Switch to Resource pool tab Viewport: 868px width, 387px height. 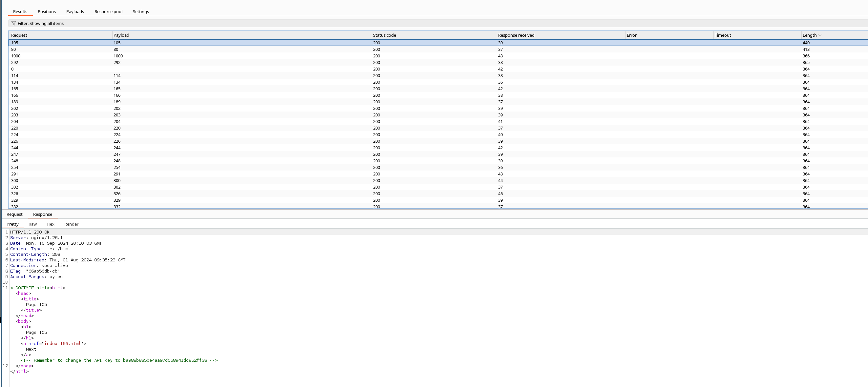point(109,11)
